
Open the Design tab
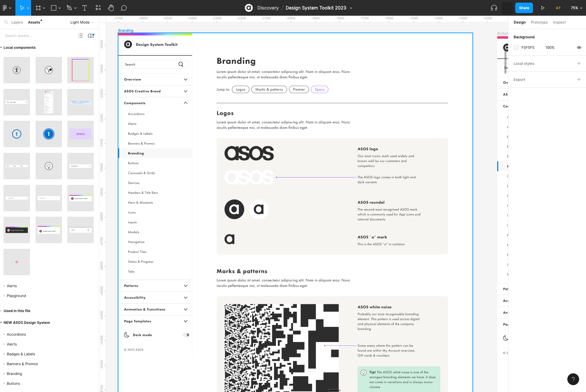click(x=520, y=22)
